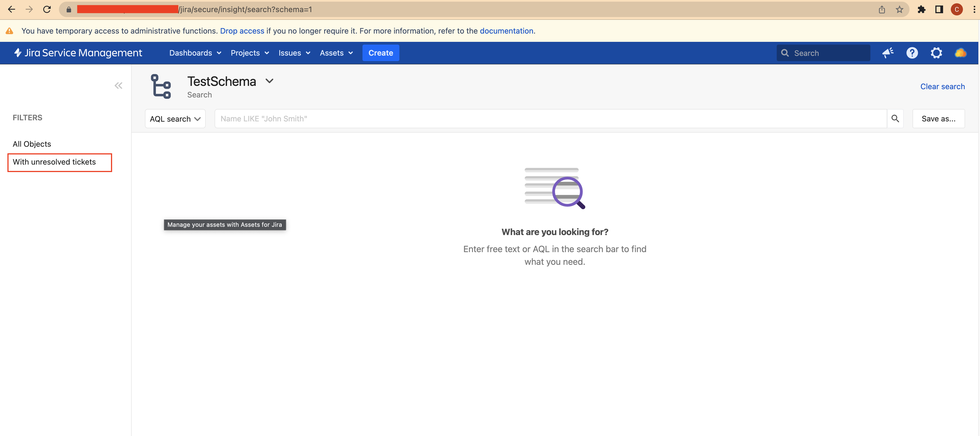This screenshot has width=980, height=436.
Task: Click the browser forward arrow
Action: click(x=29, y=10)
